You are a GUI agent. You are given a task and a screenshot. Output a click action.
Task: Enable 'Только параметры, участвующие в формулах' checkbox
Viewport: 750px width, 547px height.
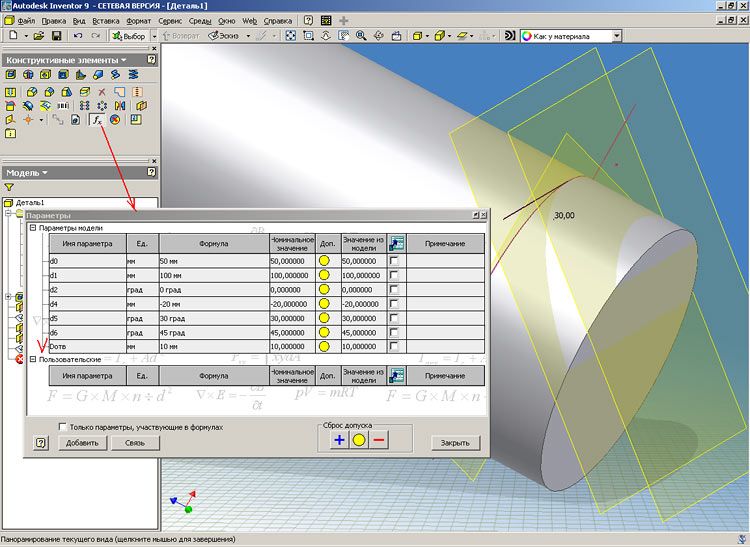click(62, 427)
